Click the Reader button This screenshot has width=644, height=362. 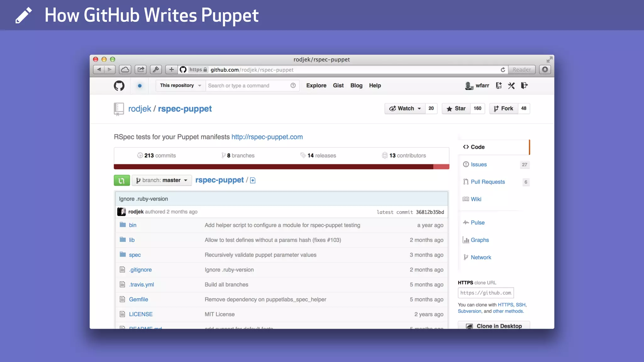click(522, 69)
